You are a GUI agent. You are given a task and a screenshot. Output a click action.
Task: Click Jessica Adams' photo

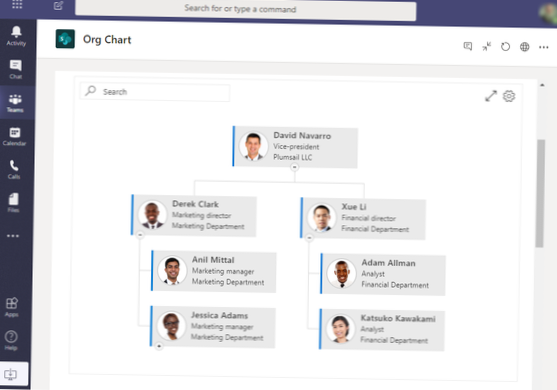[171, 326]
